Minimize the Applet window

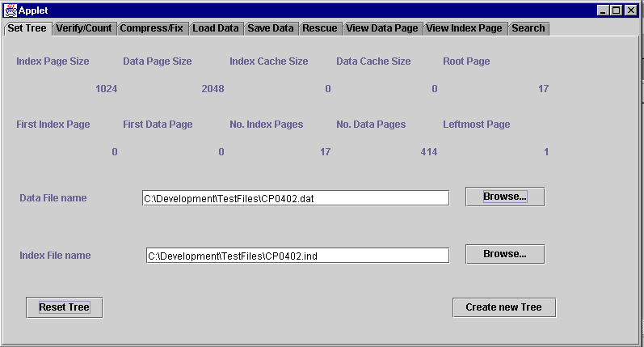click(x=603, y=11)
